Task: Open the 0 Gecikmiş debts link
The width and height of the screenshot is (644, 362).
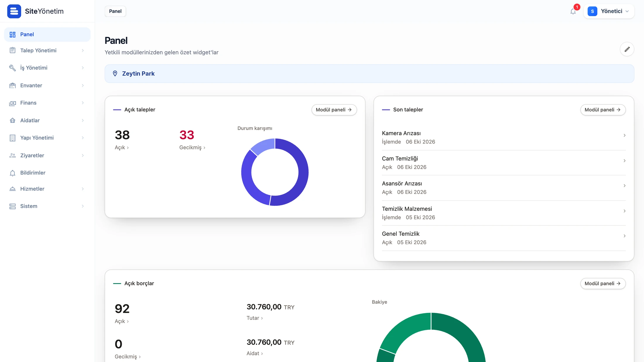Action: point(128,349)
